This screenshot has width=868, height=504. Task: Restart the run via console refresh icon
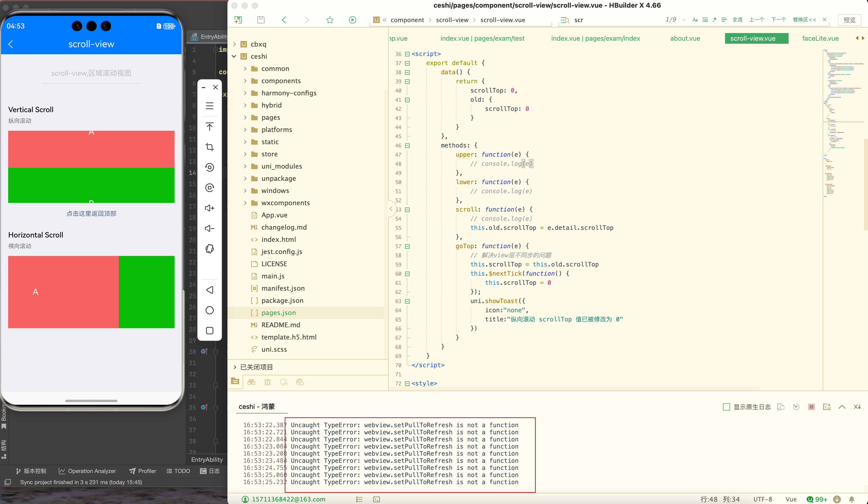[796, 407]
